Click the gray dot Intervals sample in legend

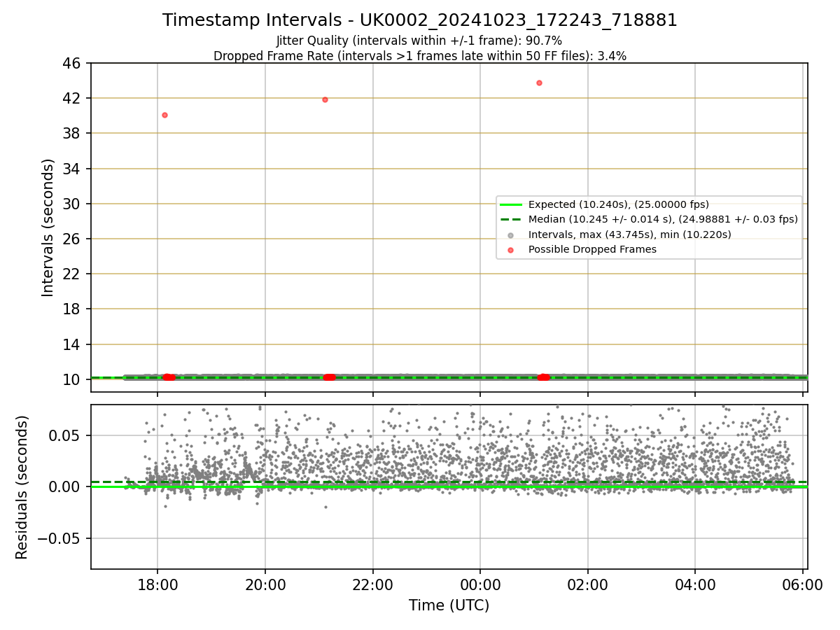511,234
